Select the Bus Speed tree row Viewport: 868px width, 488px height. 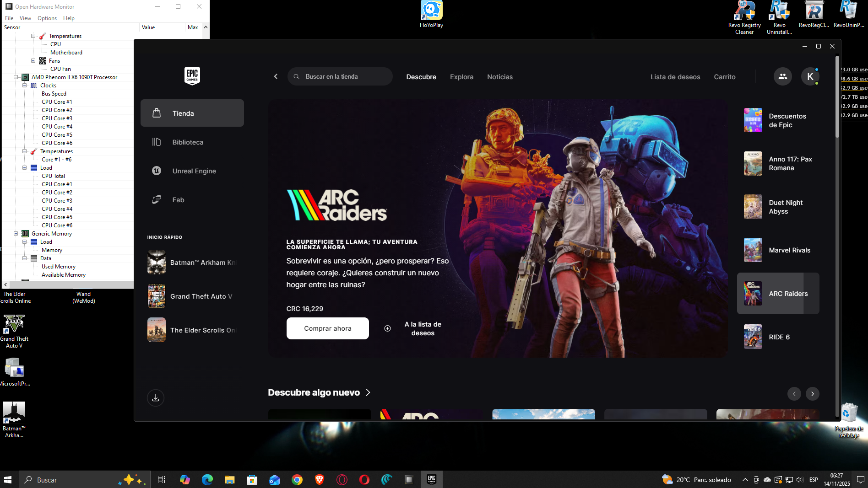(54, 93)
